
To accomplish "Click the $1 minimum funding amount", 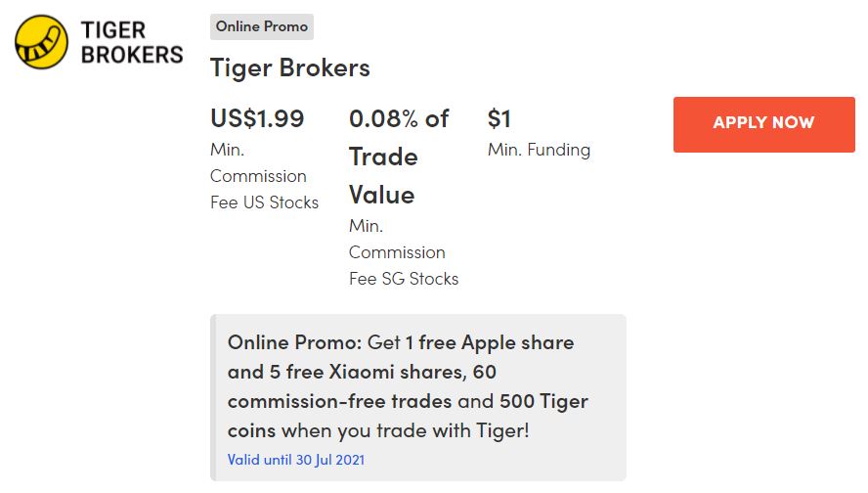I will point(499,119).
